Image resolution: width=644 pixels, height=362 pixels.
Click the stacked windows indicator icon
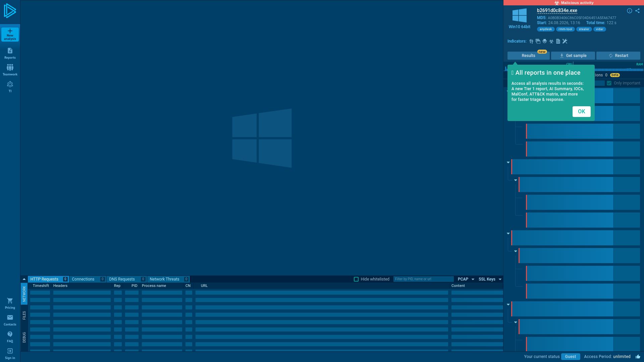[x=538, y=41]
